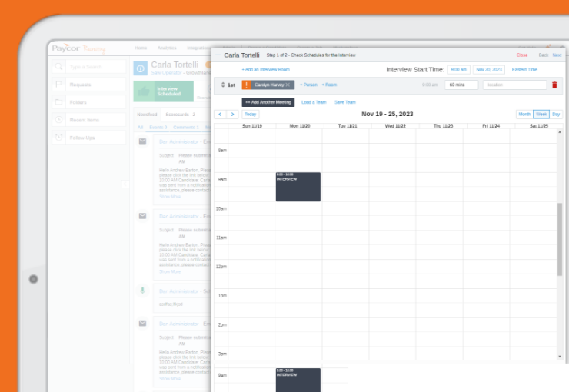Collapse the dialog with the dash icon

(x=218, y=55)
